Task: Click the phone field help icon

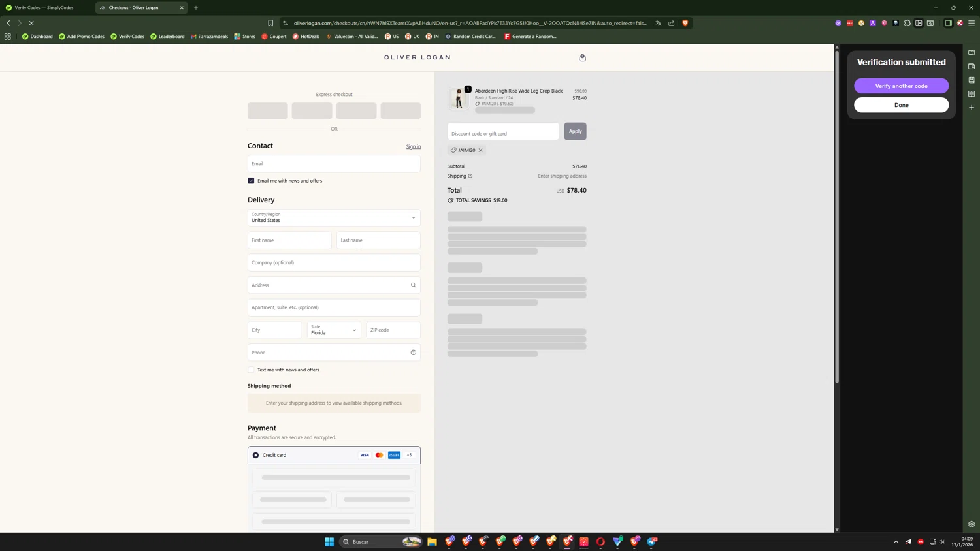Action: pos(413,353)
